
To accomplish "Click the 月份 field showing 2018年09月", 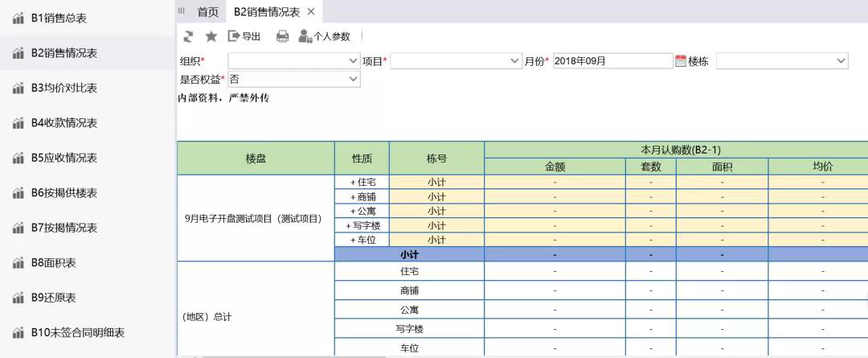I will coord(612,61).
